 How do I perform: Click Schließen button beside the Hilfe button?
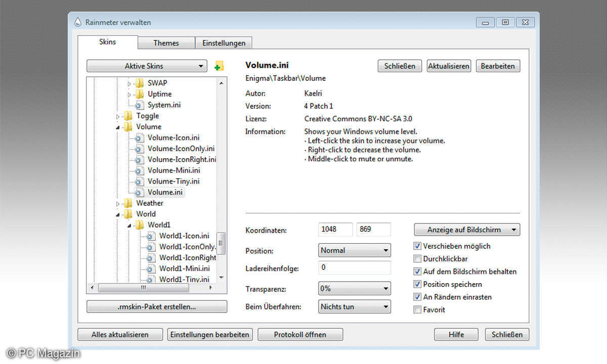[507, 334]
